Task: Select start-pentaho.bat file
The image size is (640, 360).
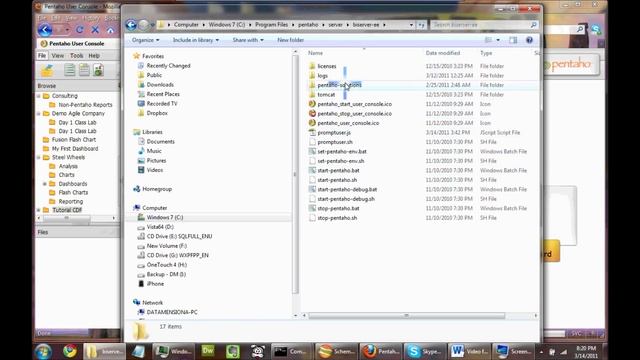Action: point(338,171)
